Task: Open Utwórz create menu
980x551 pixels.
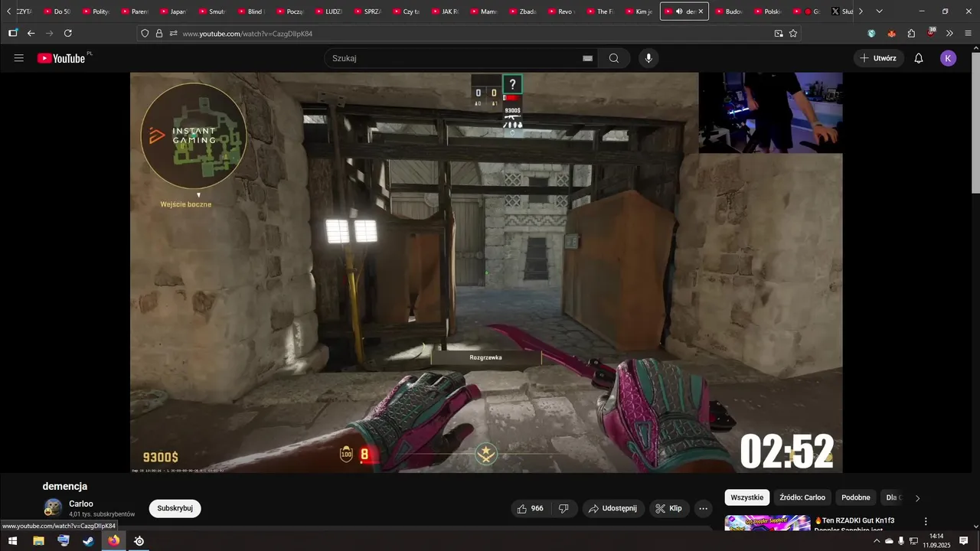Action: (x=879, y=58)
